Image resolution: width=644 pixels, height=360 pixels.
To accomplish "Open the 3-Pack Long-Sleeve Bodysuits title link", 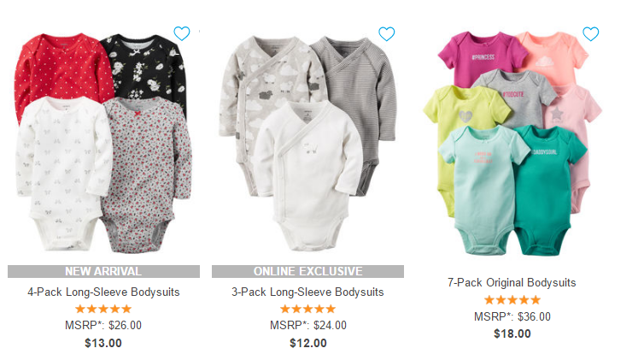I will pyautogui.click(x=307, y=292).
